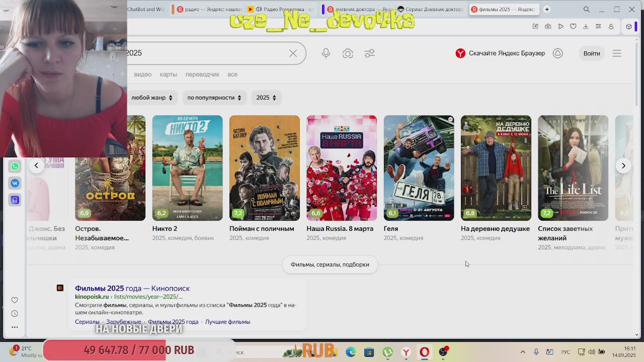Open the edit page icon in the Opera toolbar
The image size is (644, 362).
click(535, 26)
